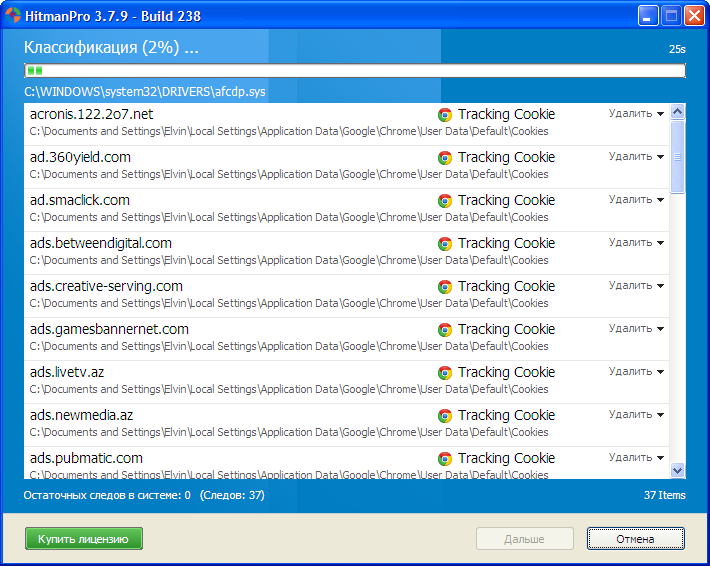Select the ads.newmedia.az entry
This screenshot has width=710, height=566.
pos(346,425)
